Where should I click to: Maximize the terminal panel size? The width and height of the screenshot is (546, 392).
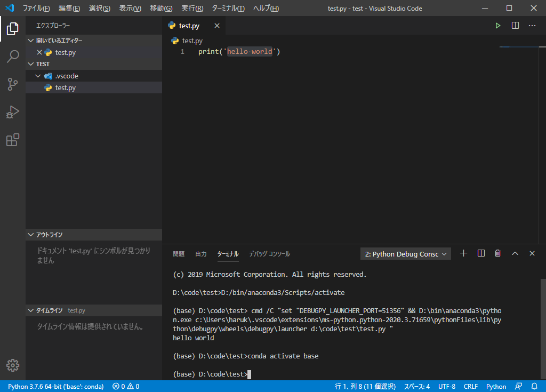[515, 253]
